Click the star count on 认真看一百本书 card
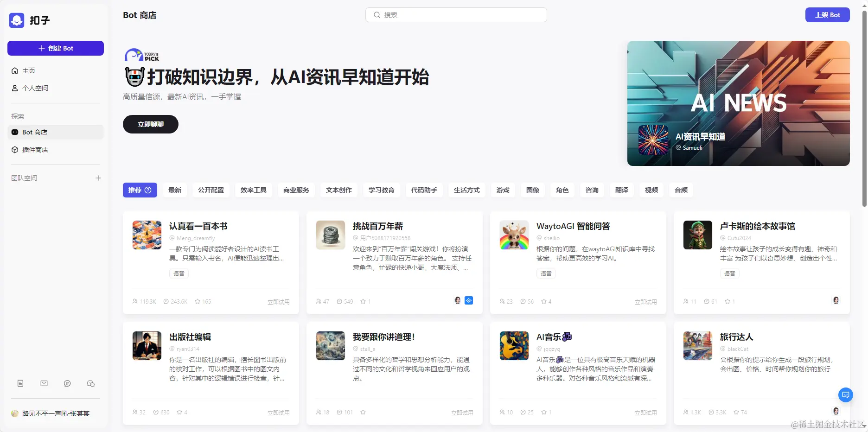The image size is (868, 432). (x=203, y=301)
